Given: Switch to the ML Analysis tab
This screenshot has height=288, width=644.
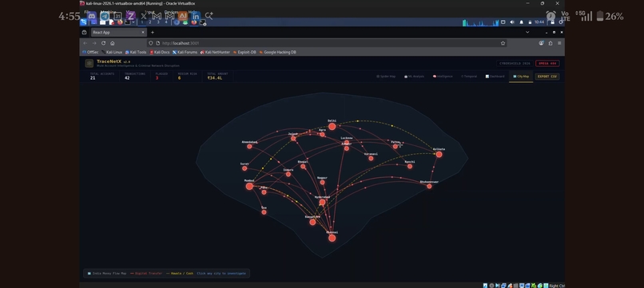Looking at the screenshot, I should point(414,77).
